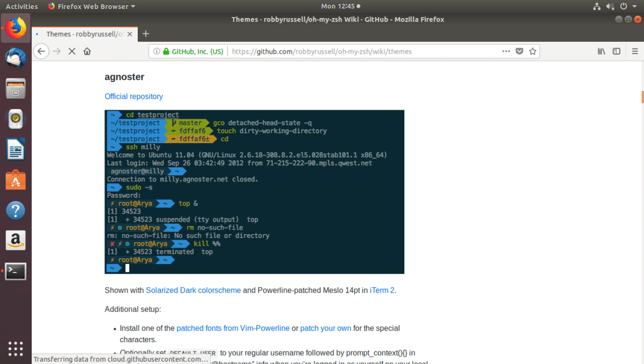Save page to Pocket icon
This screenshot has width=644, height=364.
[x=520, y=51]
